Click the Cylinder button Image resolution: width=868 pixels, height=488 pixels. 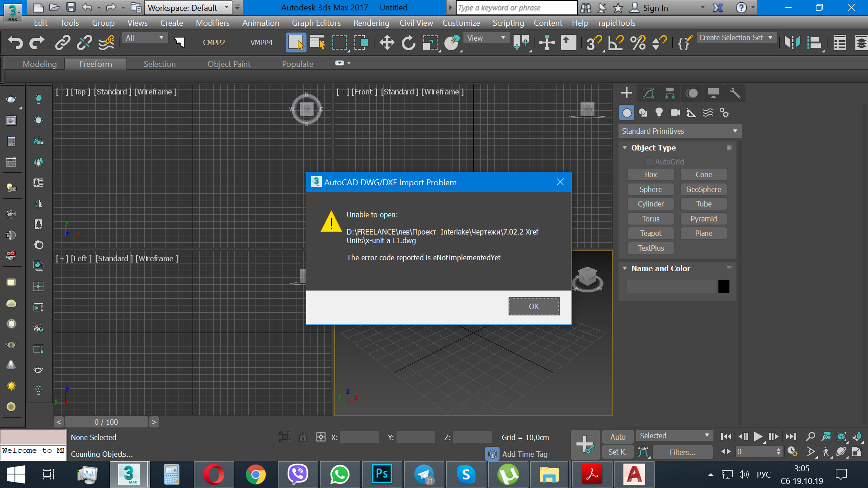pos(651,204)
